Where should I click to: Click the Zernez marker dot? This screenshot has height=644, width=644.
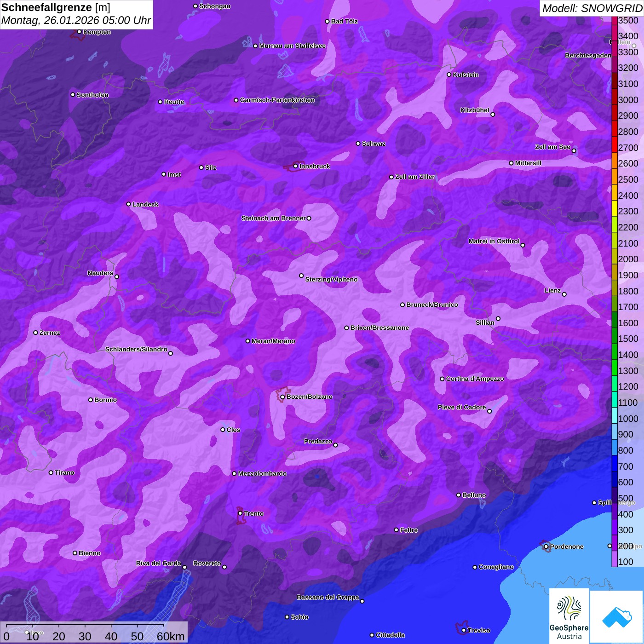tap(35, 333)
